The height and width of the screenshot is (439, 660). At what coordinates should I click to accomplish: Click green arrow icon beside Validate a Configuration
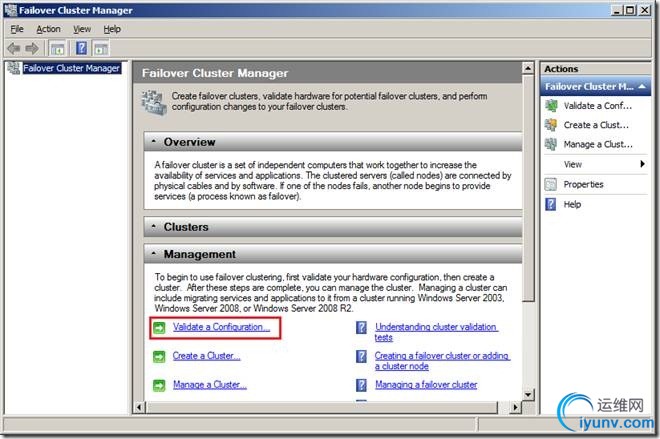(x=159, y=327)
